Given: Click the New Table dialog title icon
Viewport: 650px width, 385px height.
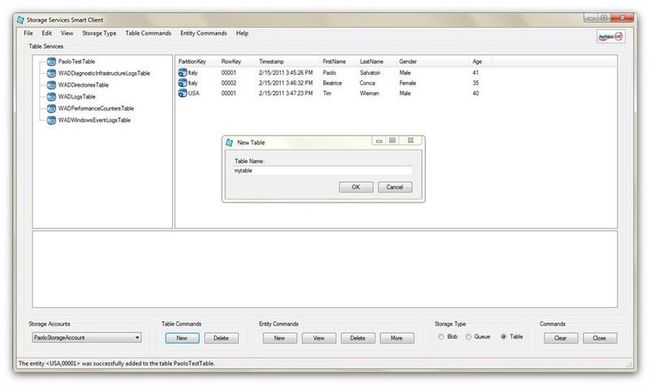Looking at the screenshot, I should pyautogui.click(x=229, y=143).
